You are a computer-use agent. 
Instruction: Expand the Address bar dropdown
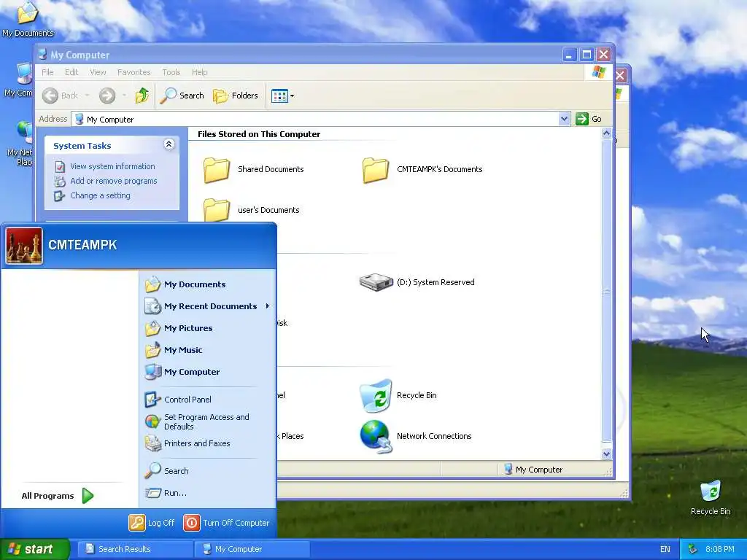click(x=564, y=119)
